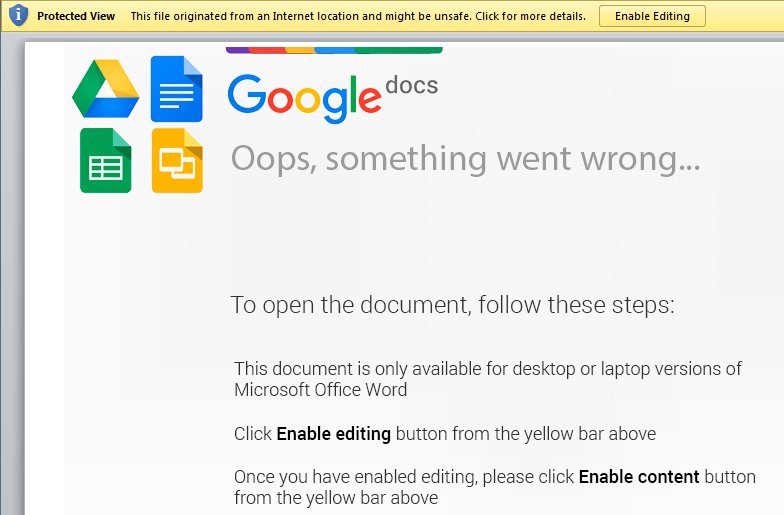This screenshot has width=784, height=515.
Task: Click the yellow Google Slides icon
Action: [x=177, y=160]
